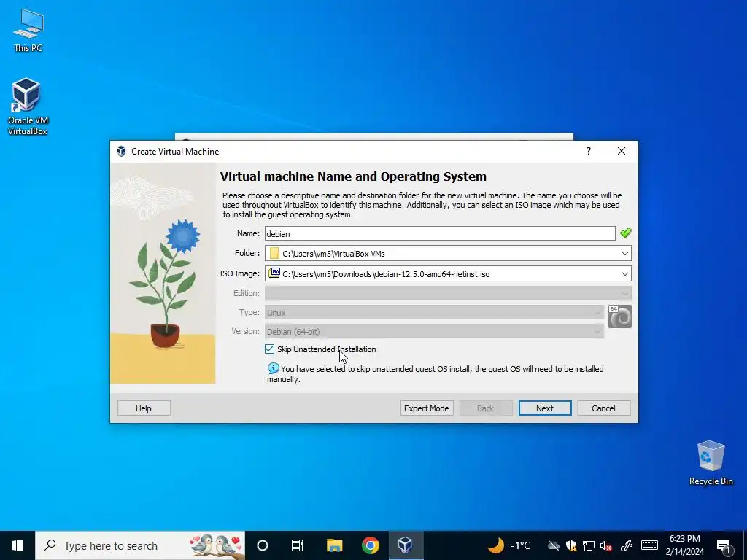This screenshot has width=747, height=560.
Task: Click the question mark help icon in title bar
Action: coord(589,151)
